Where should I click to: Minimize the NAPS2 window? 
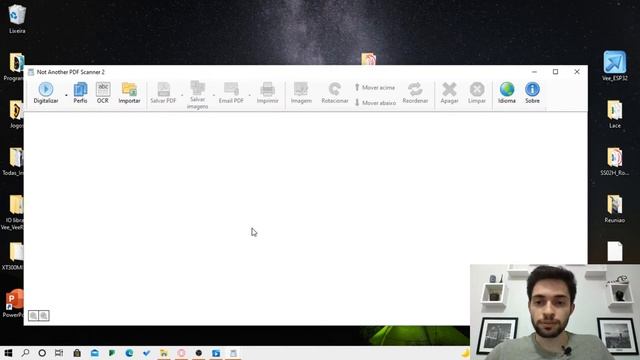pos(534,72)
